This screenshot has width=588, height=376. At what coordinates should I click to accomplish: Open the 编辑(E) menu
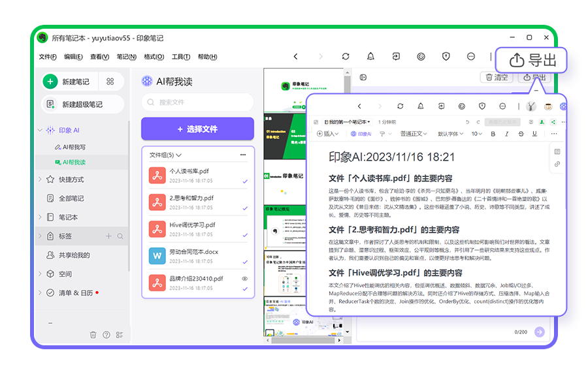[x=73, y=57]
